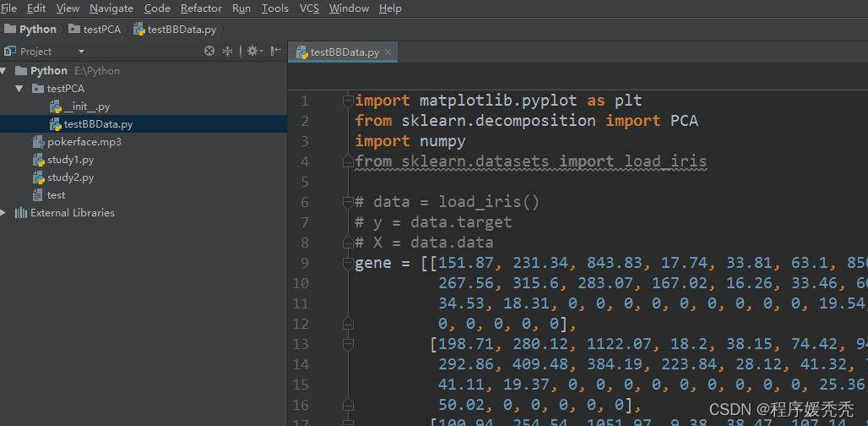Click on 'gene' variable in line 9
The width and height of the screenshot is (868, 426).
373,263
